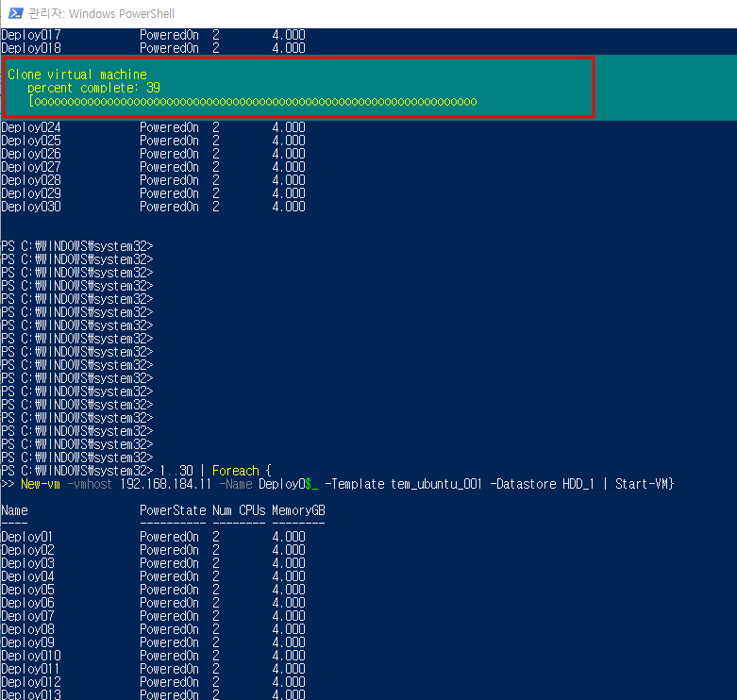Click the 4.000 memory value of Deploy018
The height and width of the screenshot is (700, 737).
[289, 48]
